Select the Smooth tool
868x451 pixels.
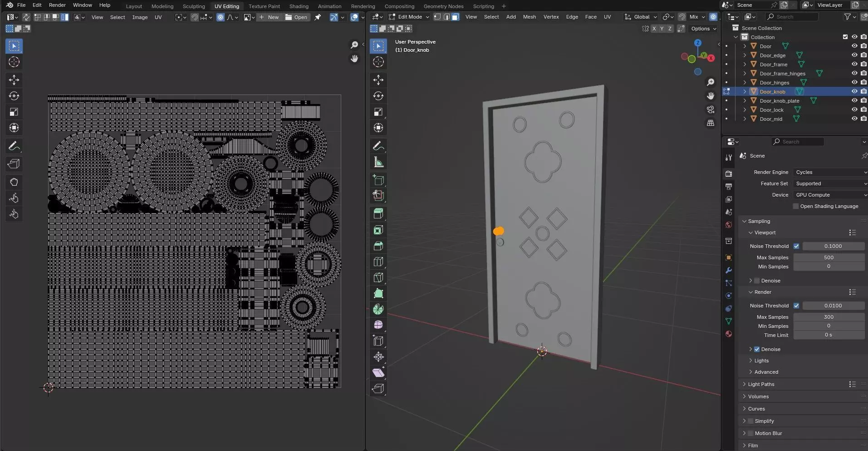coord(378,325)
